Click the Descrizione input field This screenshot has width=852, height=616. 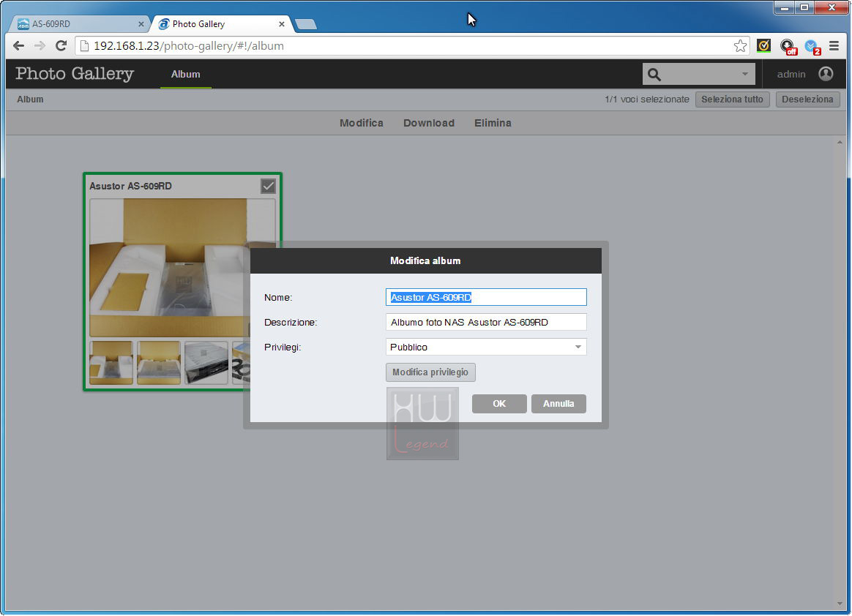[486, 322]
